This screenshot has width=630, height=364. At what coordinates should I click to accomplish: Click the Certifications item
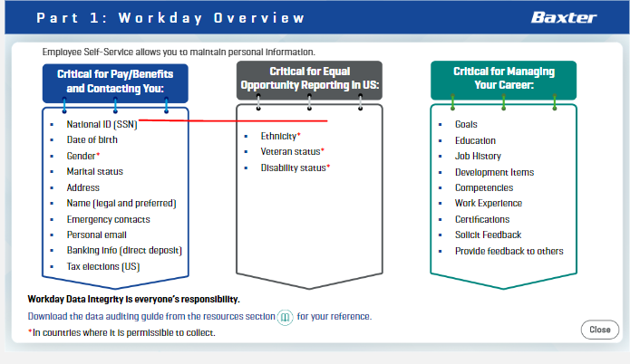coord(481,219)
